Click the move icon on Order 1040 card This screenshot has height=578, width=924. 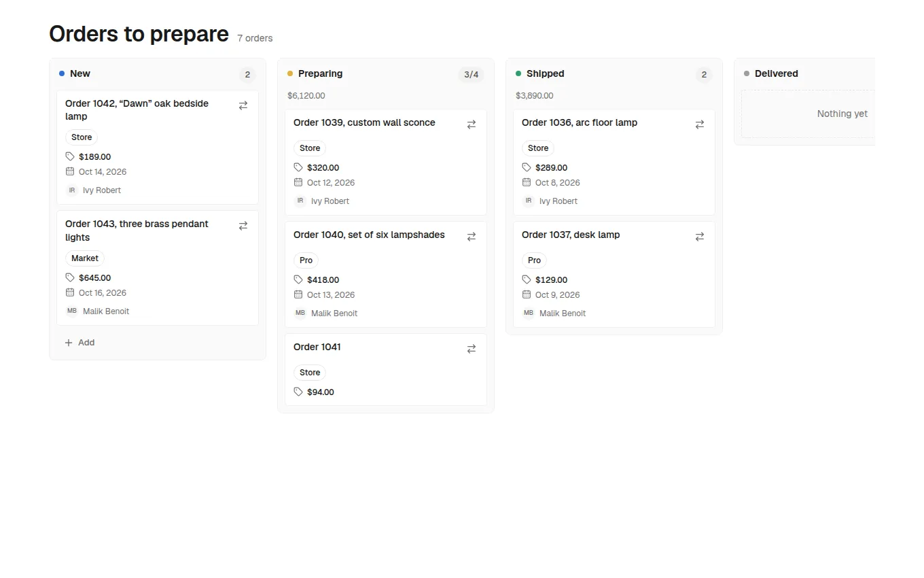472,237
